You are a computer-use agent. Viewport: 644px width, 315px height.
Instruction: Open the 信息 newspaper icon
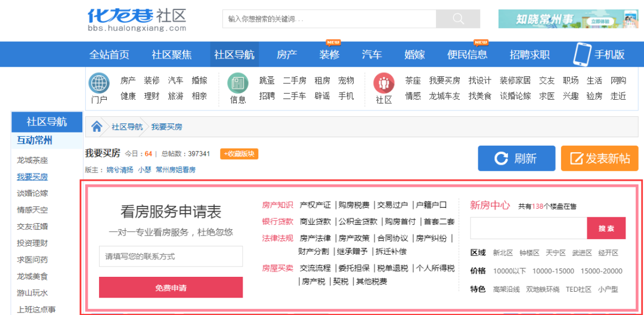(x=238, y=84)
